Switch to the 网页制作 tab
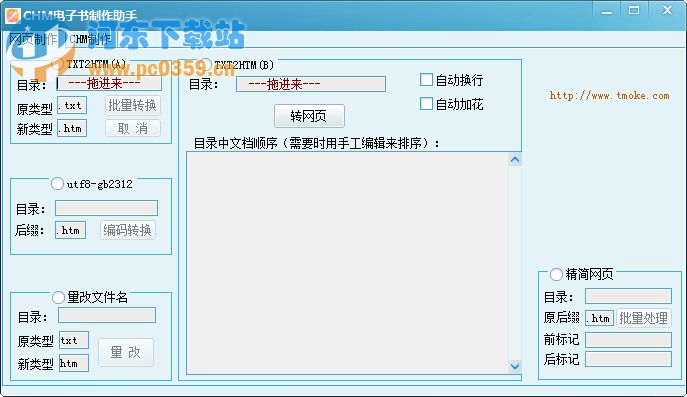 coord(34,39)
